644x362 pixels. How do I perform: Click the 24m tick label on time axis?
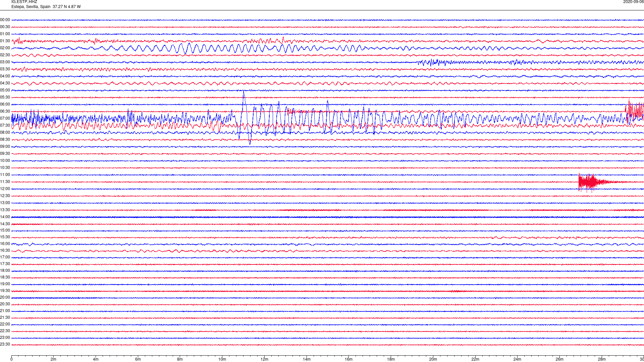[x=517, y=360]
